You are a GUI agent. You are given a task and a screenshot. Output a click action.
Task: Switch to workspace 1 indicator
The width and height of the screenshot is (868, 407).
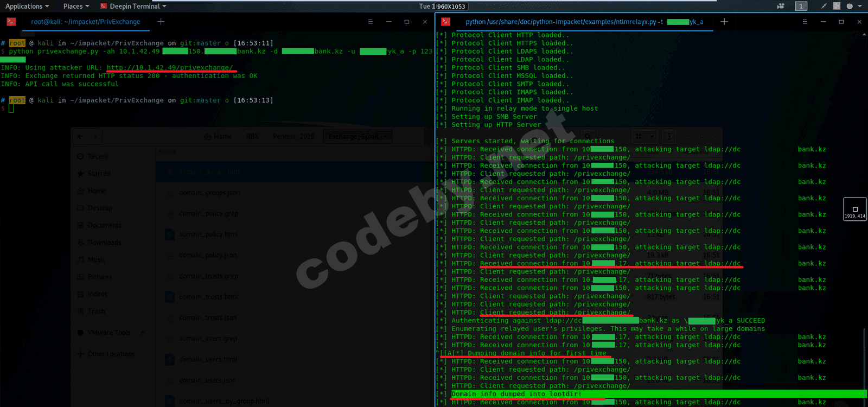click(x=801, y=7)
